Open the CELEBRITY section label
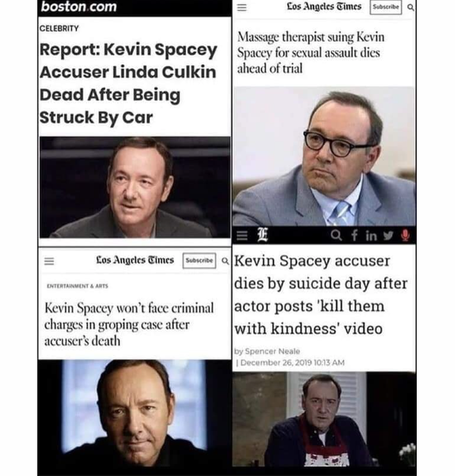 pyautogui.click(x=59, y=28)
